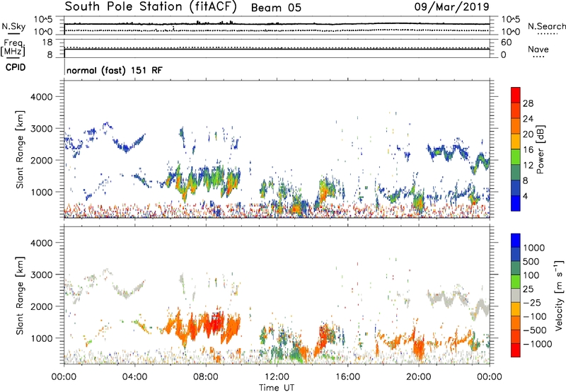Click the '28' value on the Power scale

pyautogui.click(x=528, y=103)
